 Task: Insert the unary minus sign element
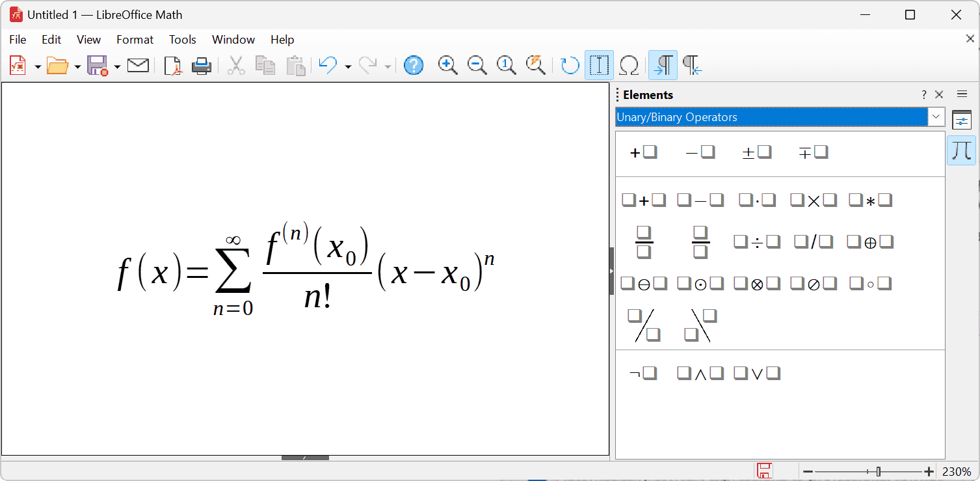coord(700,153)
